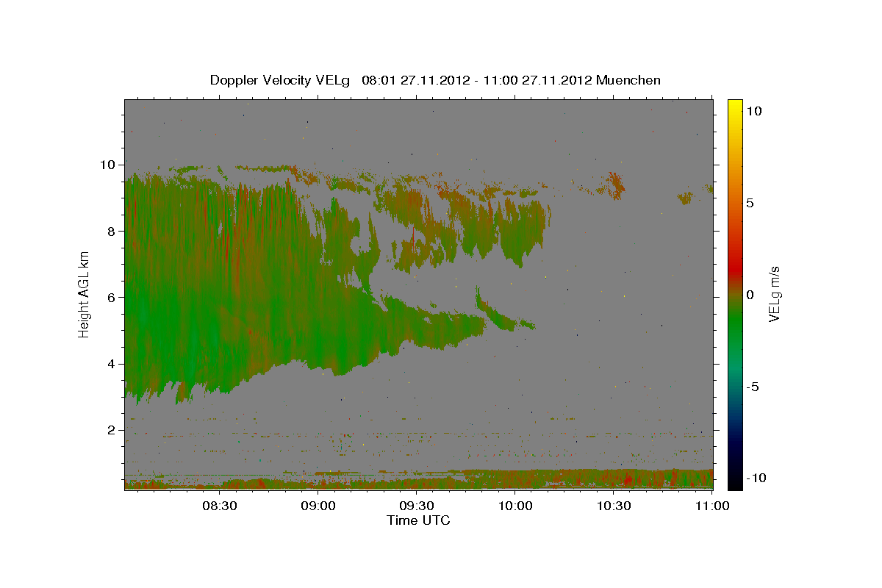
Task: Click the '08:30' time axis label
Action: 220,506
